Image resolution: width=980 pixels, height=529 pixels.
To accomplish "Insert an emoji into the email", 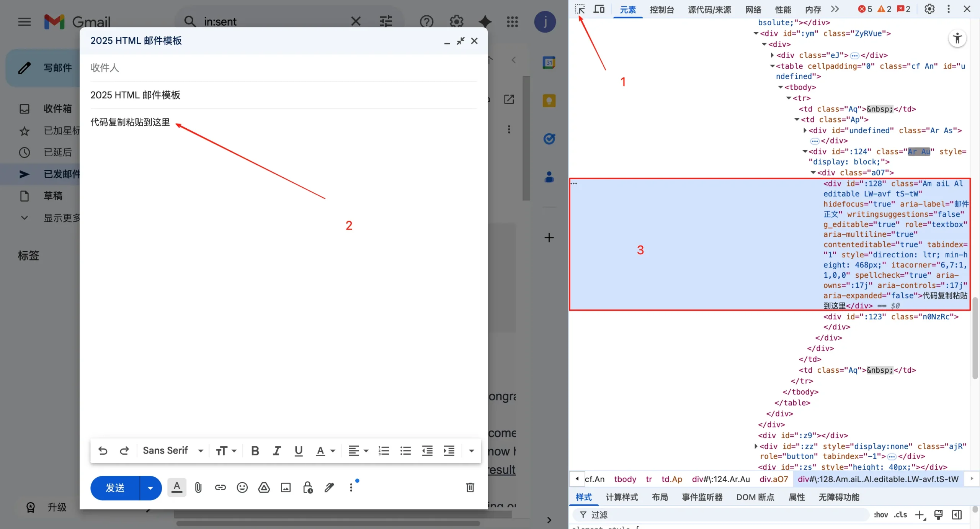I will click(x=242, y=487).
